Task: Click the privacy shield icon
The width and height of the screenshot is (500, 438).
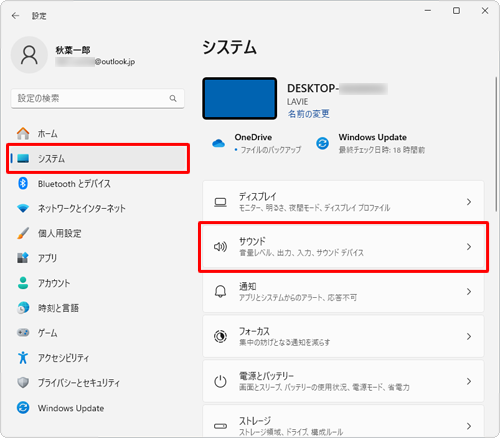Action: (x=23, y=382)
